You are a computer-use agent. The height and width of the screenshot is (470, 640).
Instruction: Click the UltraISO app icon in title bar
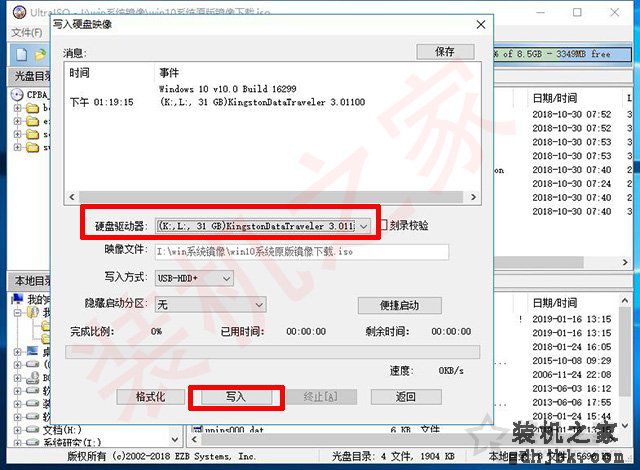click(x=19, y=12)
